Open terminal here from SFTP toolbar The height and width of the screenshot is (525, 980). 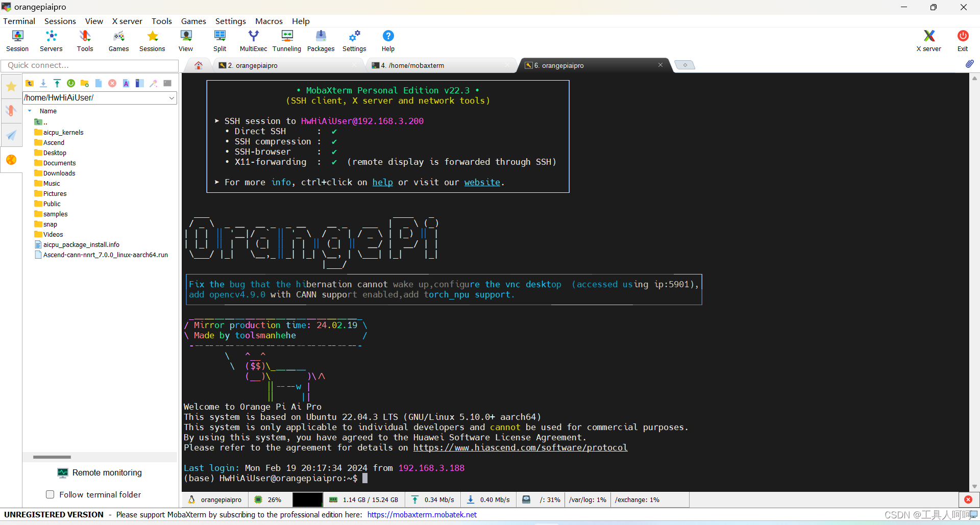tap(167, 83)
